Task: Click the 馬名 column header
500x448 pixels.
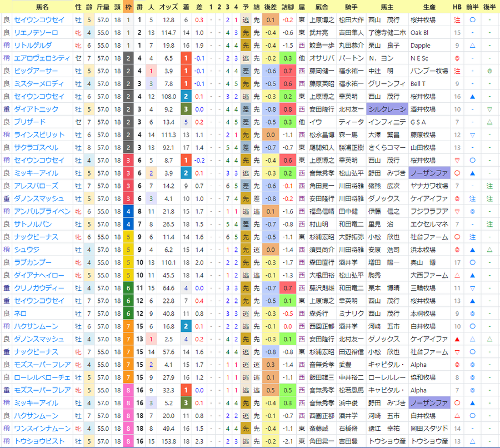Action: (42, 7)
